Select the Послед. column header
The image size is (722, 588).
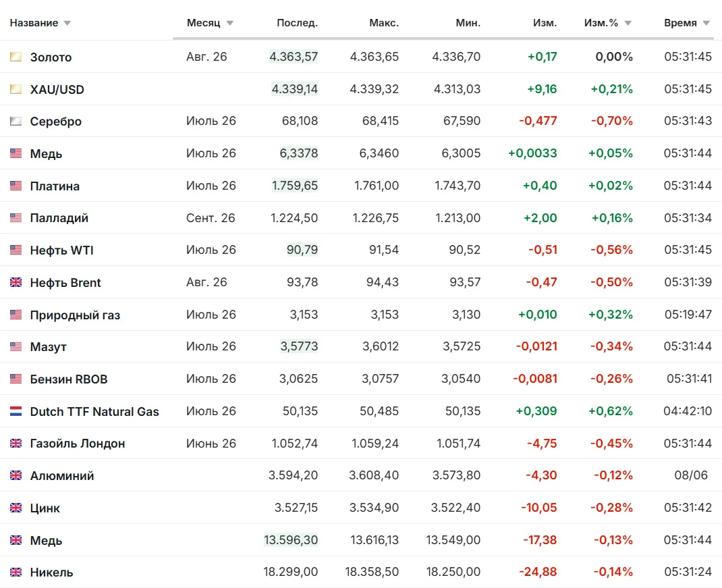tap(297, 23)
